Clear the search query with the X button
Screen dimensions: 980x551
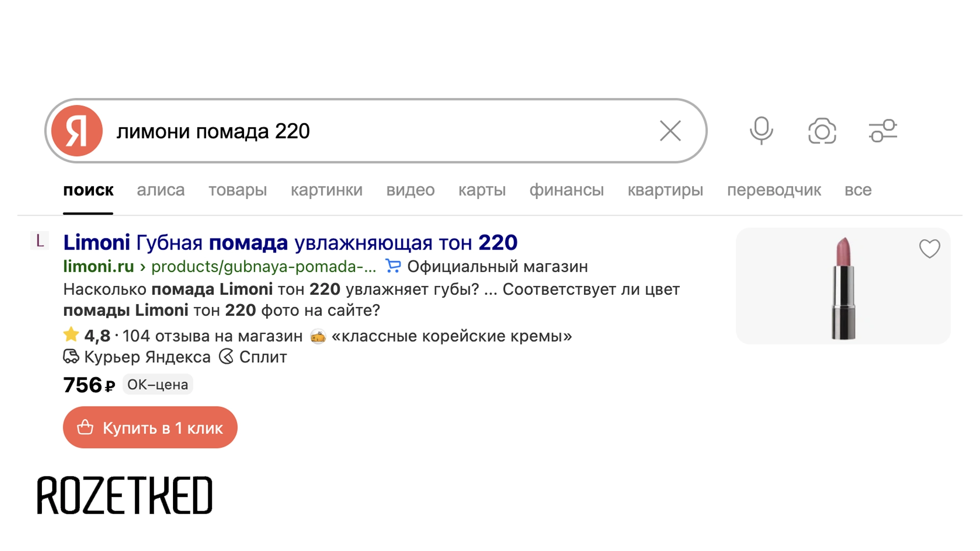670,131
